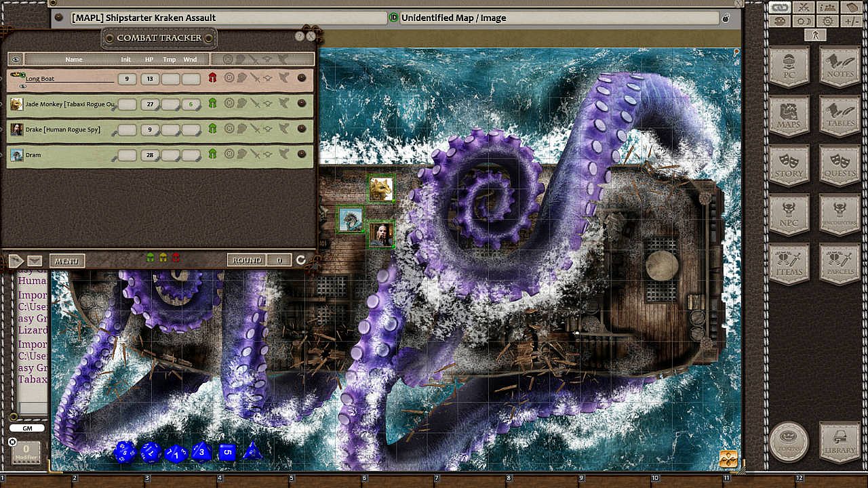Toggle global visibility eye in Combat Tracker header

click(x=16, y=60)
